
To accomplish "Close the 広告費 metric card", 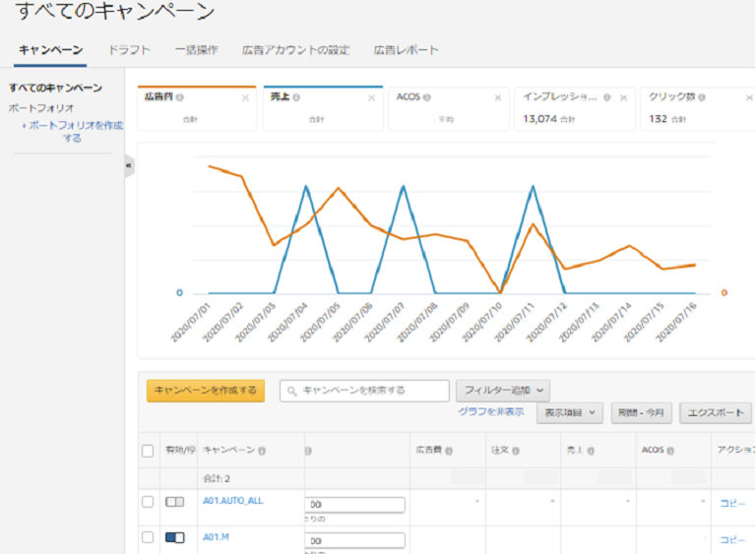I will pos(246,98).
